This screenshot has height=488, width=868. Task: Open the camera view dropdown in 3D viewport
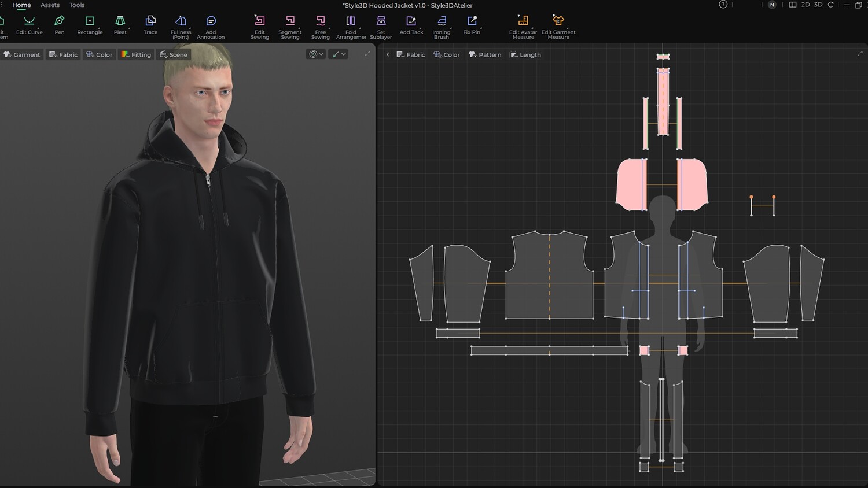[x=316, y=54]
